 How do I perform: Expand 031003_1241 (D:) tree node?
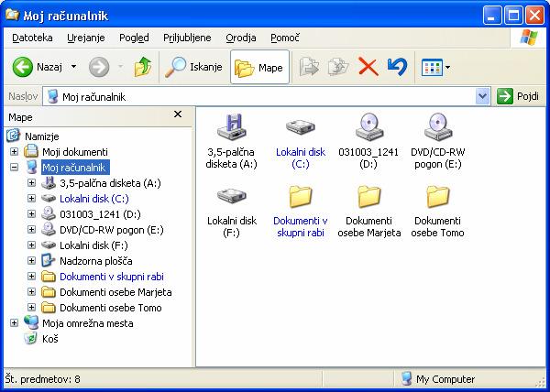[x=31, y=214]
